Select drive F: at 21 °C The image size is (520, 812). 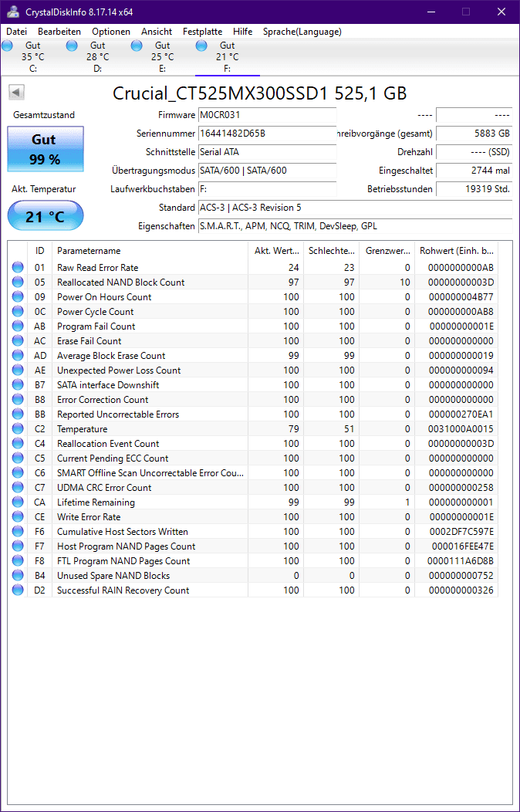pyautogui.click(x=227, y=57)
